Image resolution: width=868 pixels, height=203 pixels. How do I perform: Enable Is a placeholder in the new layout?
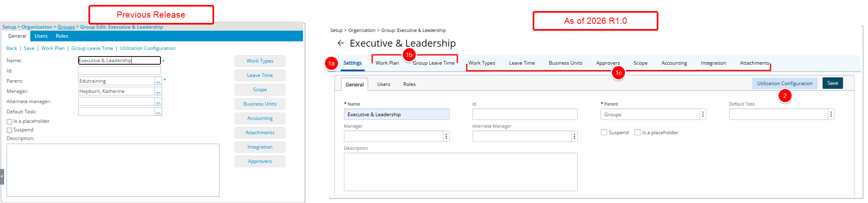click(637, 132)
